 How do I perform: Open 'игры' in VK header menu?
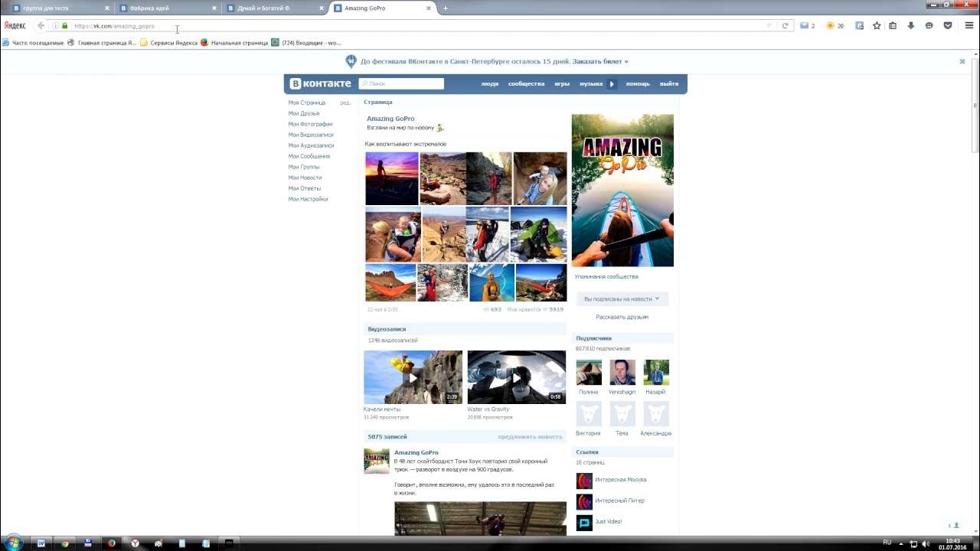(x=562, y=84)
